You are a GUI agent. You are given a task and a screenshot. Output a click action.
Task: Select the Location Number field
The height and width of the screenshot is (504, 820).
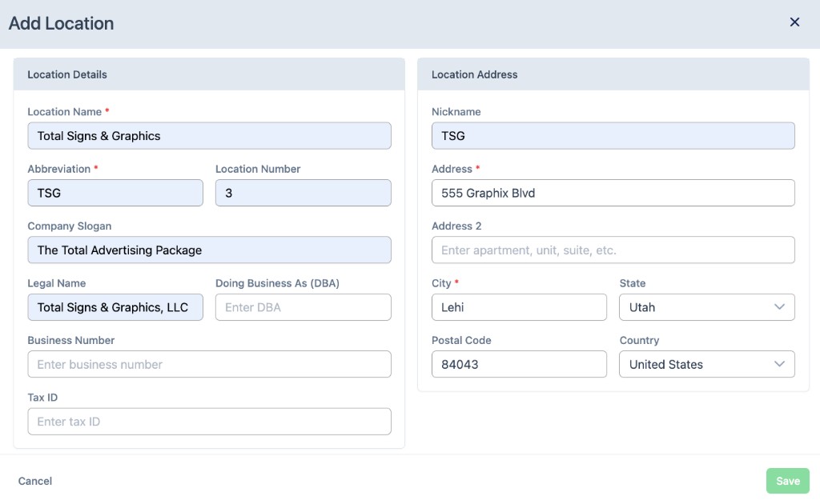pyautogui.click(x=303, y=193)
